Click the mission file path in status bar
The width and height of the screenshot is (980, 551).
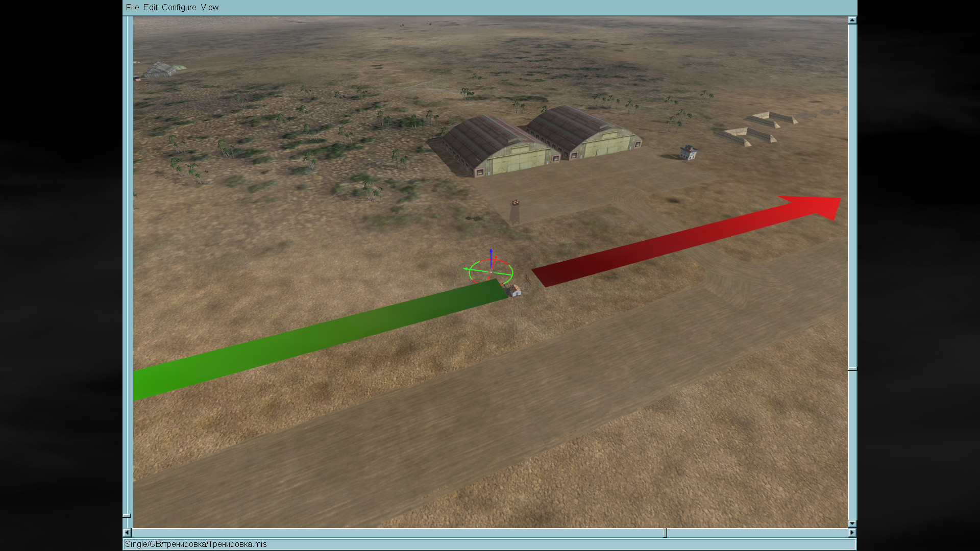click(x=196, y=544)
